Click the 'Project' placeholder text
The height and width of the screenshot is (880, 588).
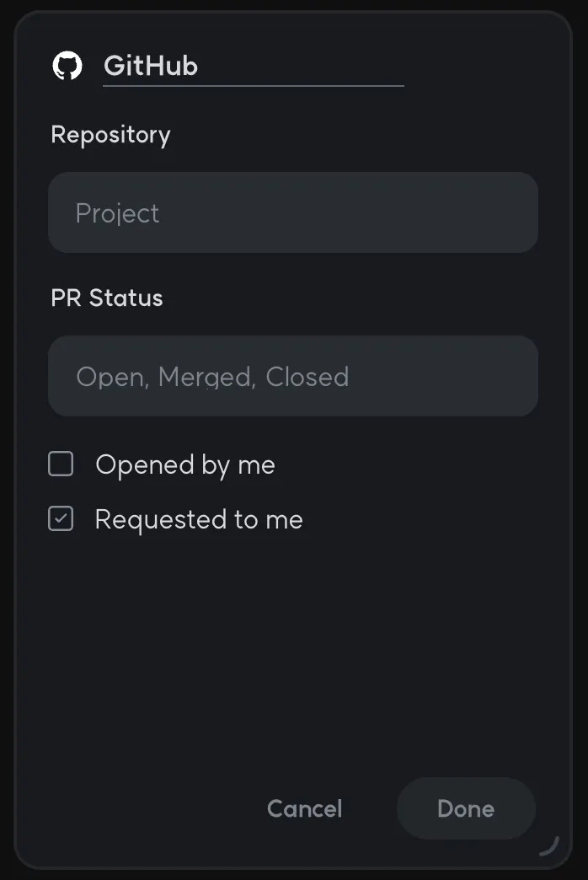(117, 213)
